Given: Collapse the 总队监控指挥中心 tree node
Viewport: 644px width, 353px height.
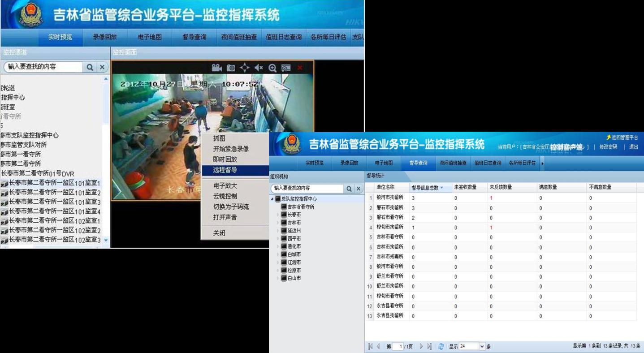Looking at the screenshot, I should point(272,199).
